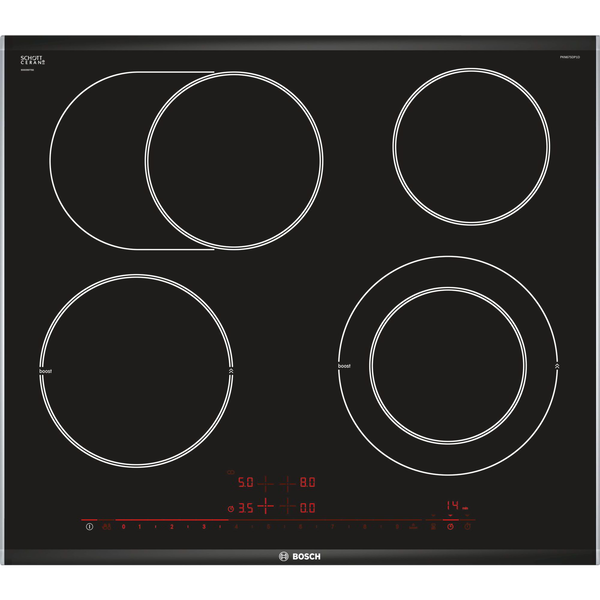Tap the small timer icon beside 3.5
The height and width of the screenshot is (600, 600).
tap(231, 509)
